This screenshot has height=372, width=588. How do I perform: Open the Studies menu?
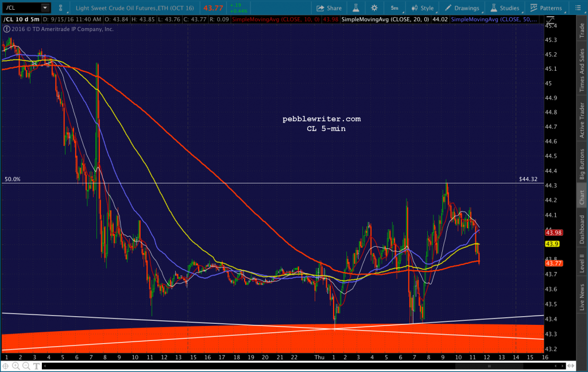pyautogui.click(x=505, y=8)
